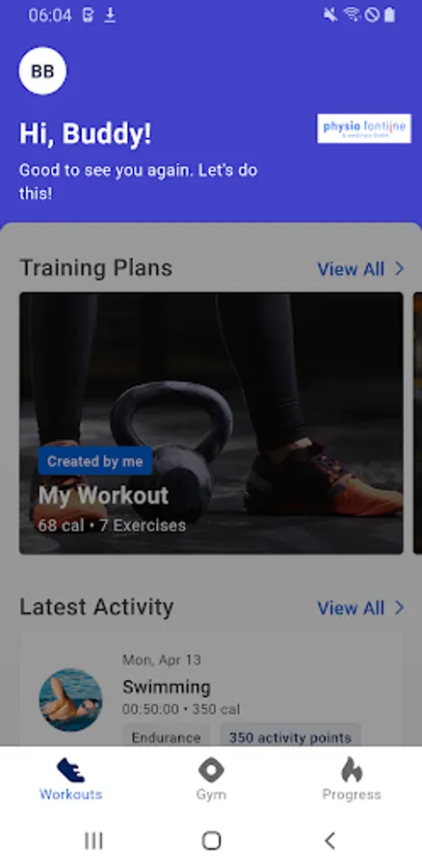Viewport: 422px width, 868px height.
Task: Select the Workouts tab label
Action: pos(70,795)
